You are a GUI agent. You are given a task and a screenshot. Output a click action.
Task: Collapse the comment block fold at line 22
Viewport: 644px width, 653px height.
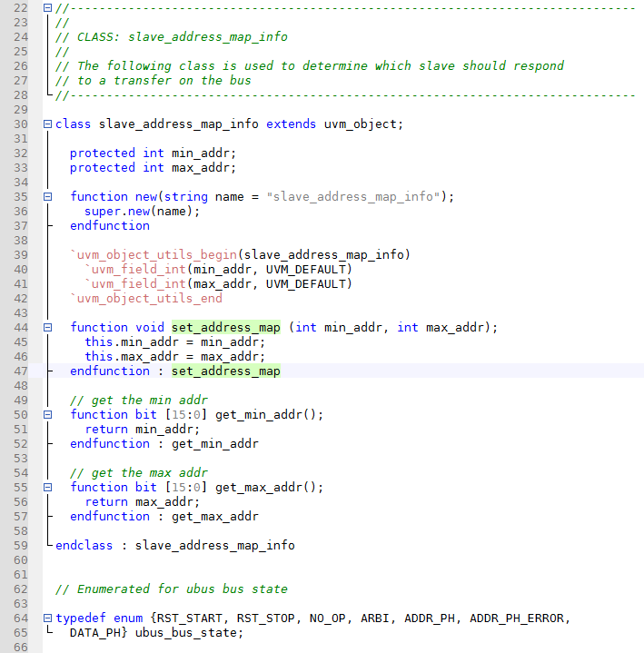pos(48,8)
